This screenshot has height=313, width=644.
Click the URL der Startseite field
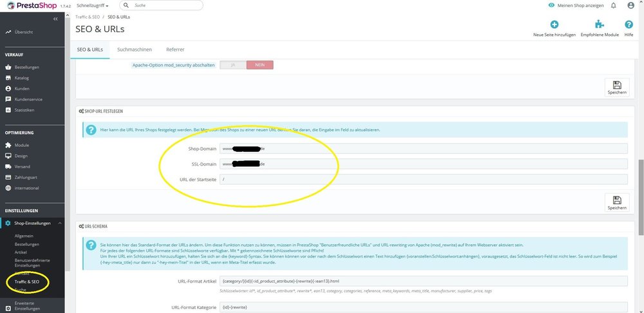424,179
